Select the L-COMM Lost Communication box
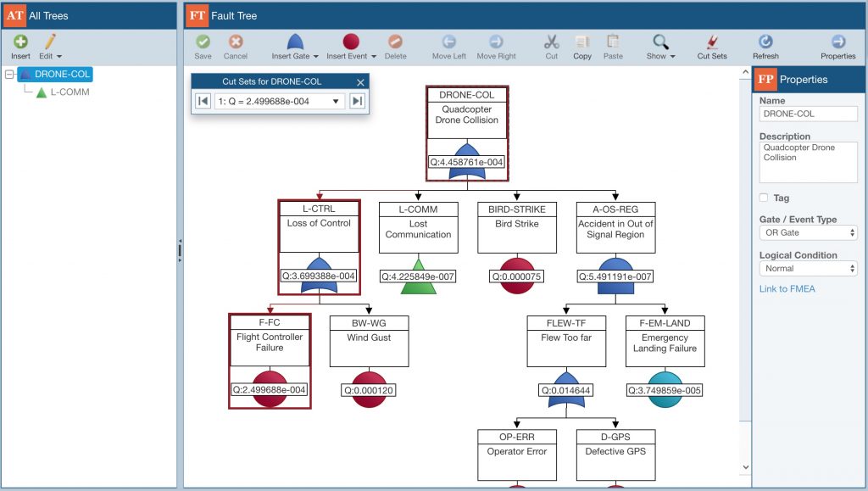Viewport: 868px width, 491px height. point(419,227)
